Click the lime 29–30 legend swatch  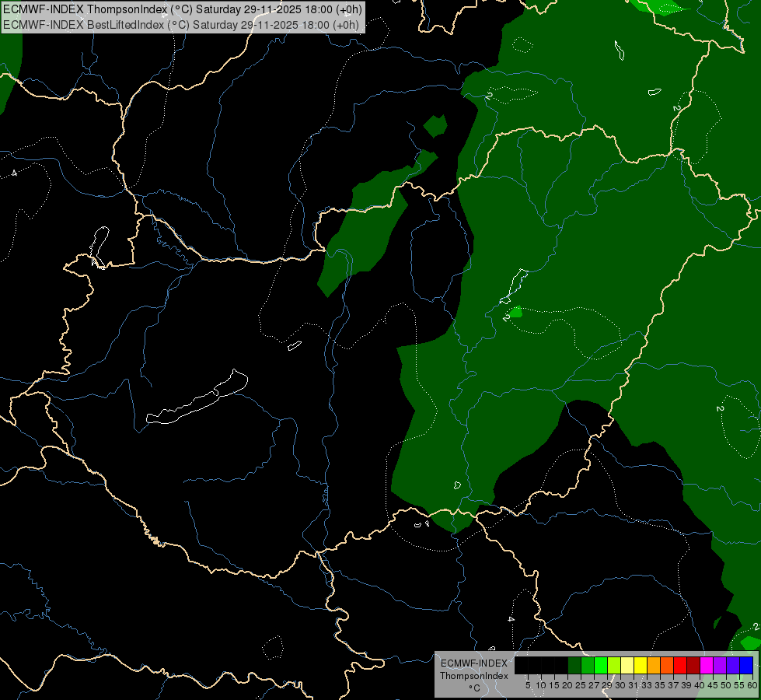point(614,665)
